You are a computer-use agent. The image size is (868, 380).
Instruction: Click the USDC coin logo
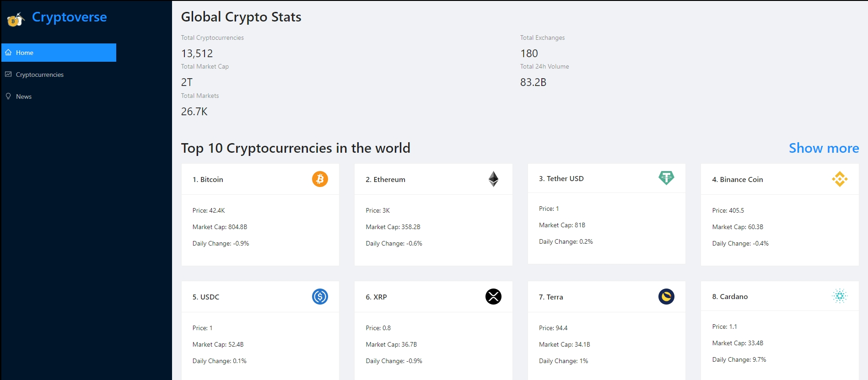[x=320, y=296]
